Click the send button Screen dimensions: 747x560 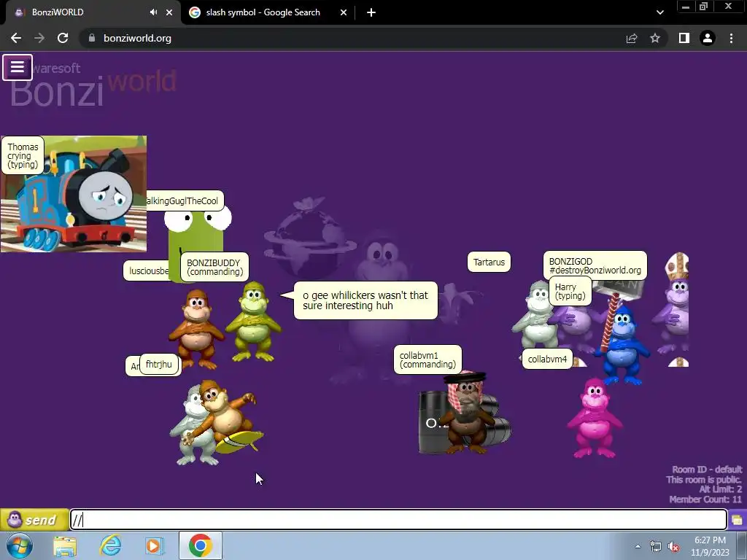pos(34,519)
